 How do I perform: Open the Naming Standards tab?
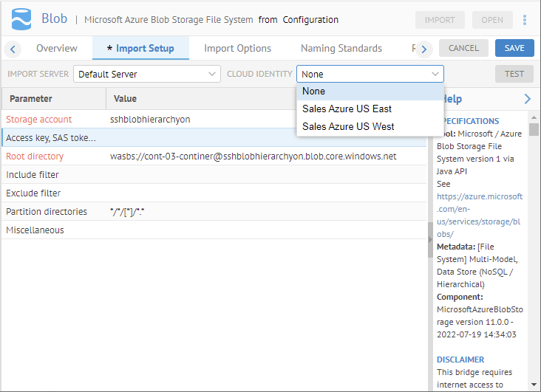pyautogui.click(x=341, y=49)
